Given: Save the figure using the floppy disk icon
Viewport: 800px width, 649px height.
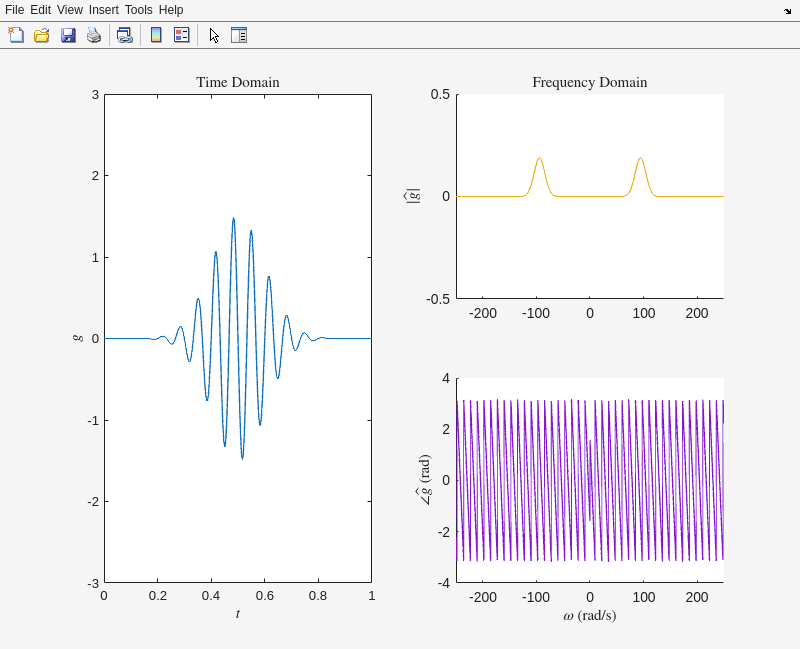Looking at the screenshot, I should click(68, 35).
